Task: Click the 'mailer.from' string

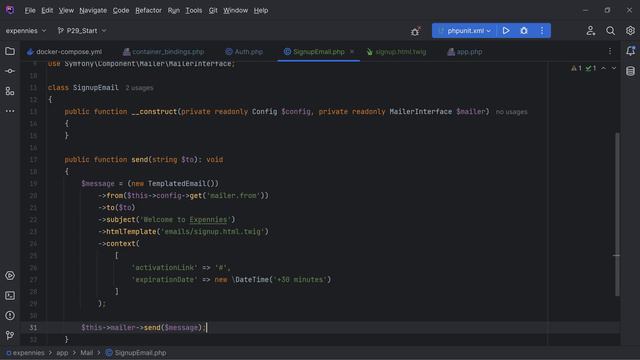Action: (233, 196)
